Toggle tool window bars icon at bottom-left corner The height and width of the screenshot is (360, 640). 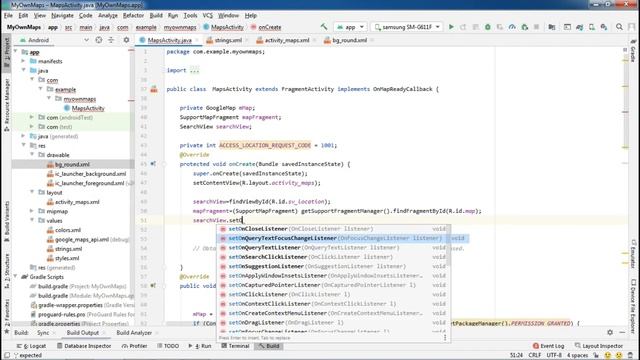click(x=7, y=356)
